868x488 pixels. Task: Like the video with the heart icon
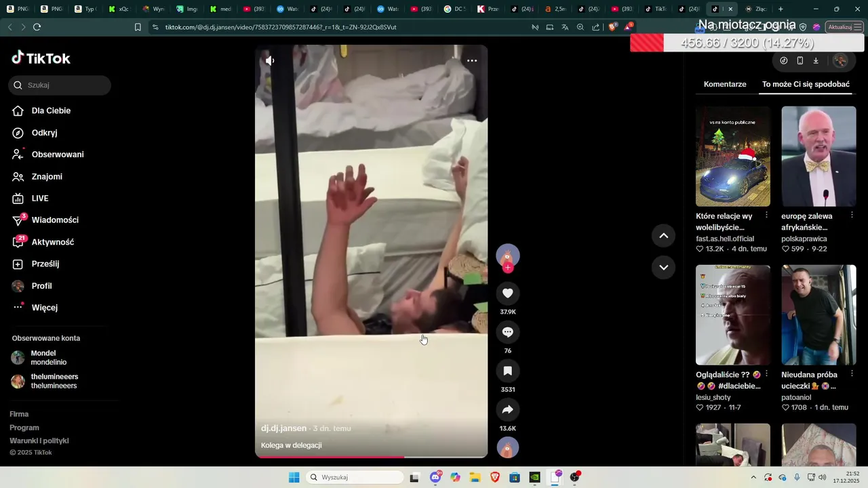508,293
